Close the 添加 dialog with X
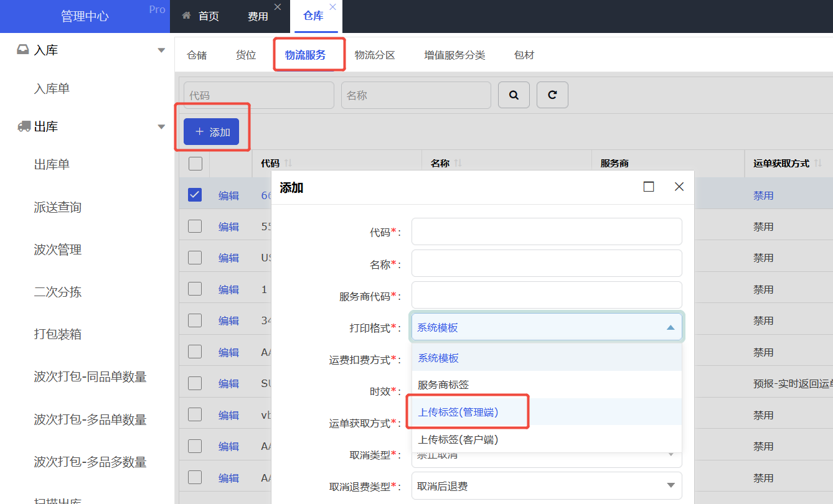 coord(679,187)
